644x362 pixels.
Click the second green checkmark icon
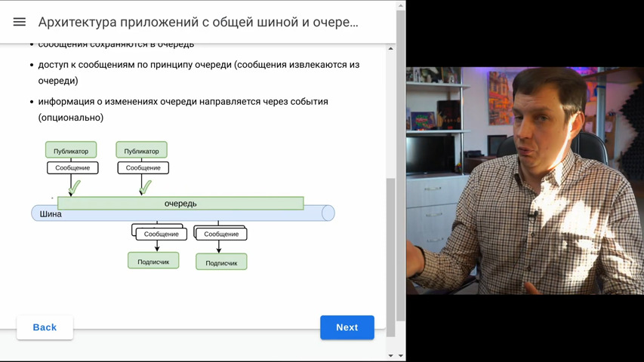click(x=146, y=187)
